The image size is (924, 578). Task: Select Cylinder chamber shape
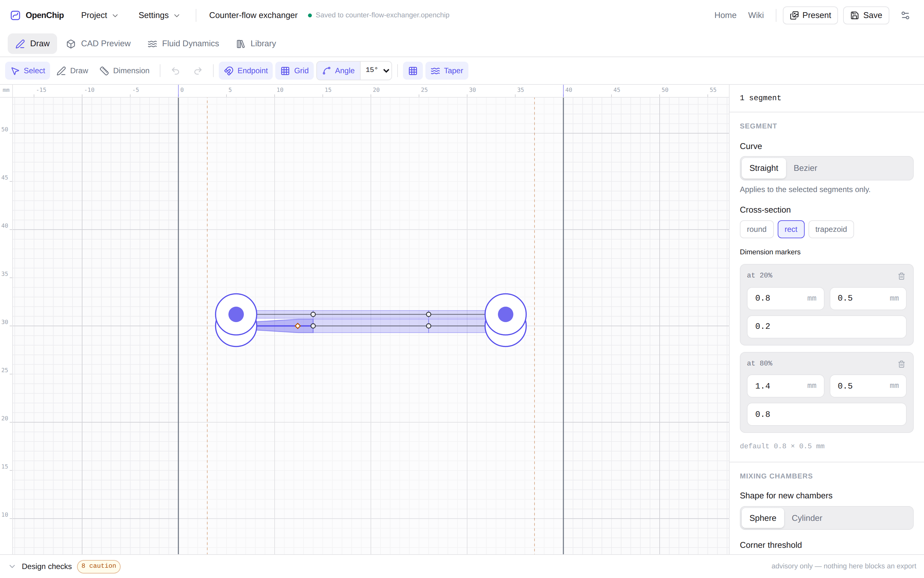(x=807, y=518)
